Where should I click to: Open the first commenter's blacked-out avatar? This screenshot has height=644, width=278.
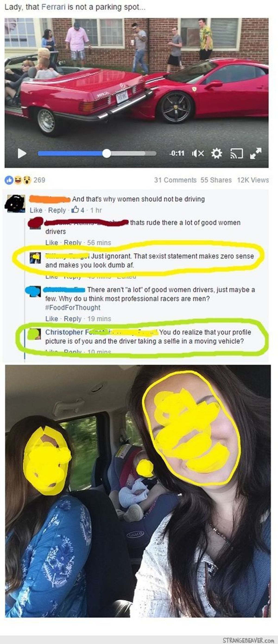coord(15,203)
